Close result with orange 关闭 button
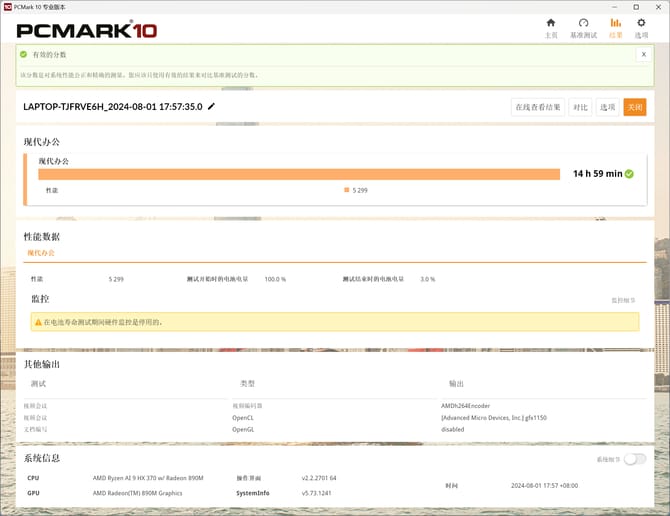This screenshot has width=670, height=516. 634,107
